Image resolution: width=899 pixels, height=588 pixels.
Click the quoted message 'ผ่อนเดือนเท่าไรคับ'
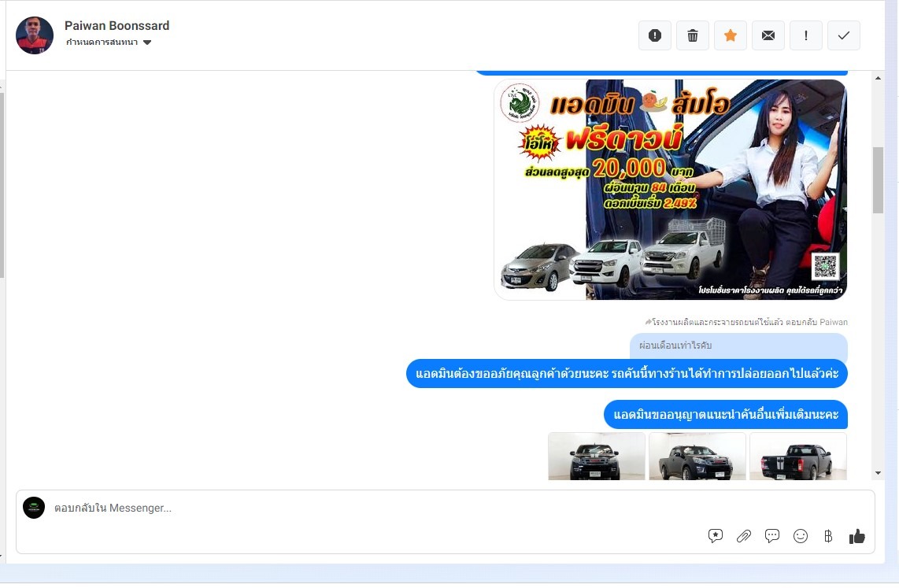[738, 346]
